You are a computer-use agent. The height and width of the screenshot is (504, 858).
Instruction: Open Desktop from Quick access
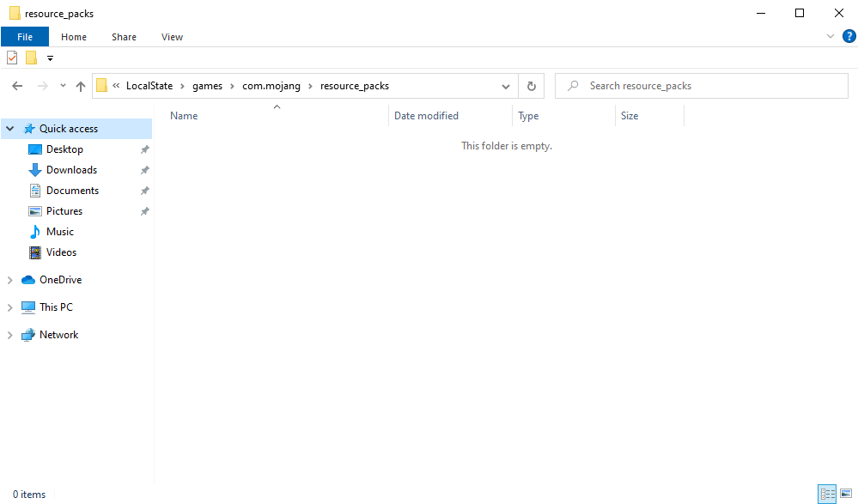pyautogui.click(x=64, y=149)
